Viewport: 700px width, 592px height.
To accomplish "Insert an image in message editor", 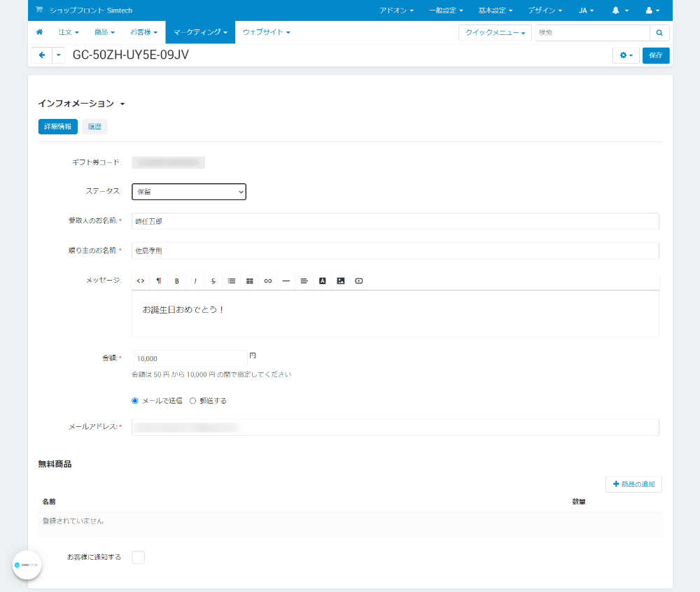I will pos(341,281).
